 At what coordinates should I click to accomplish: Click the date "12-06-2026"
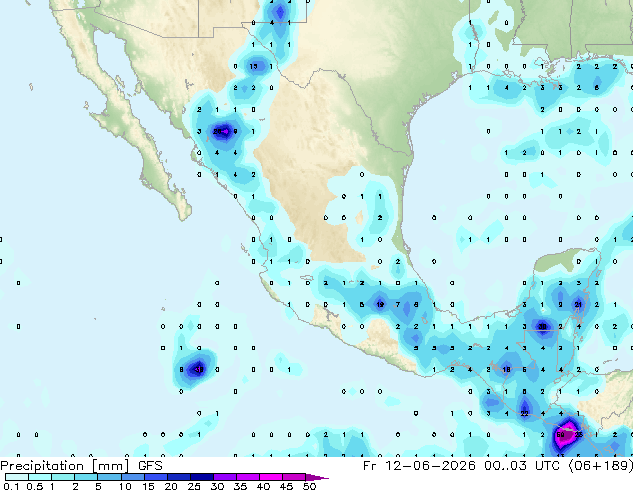tap(430, 465)
